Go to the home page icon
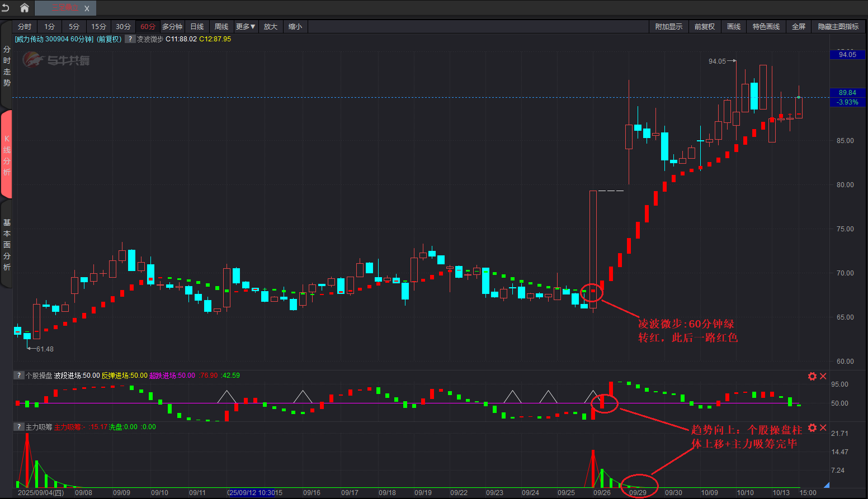 [24, 8]
